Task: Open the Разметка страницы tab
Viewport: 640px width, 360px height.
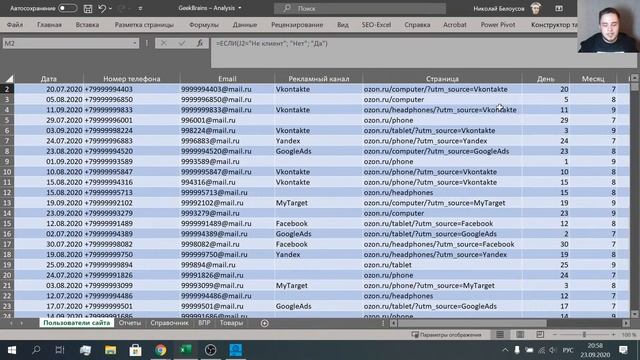Action: [x=144, y=25]
